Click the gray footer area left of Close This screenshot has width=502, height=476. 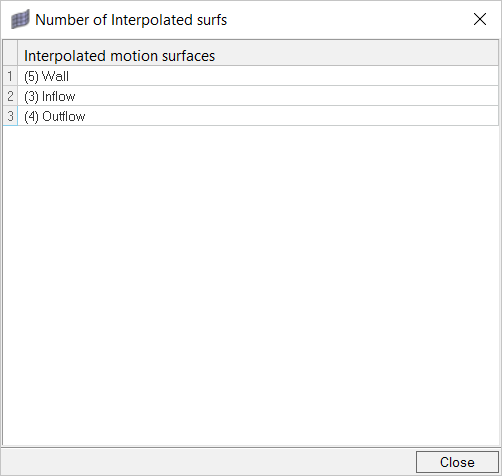pos(208,462)
